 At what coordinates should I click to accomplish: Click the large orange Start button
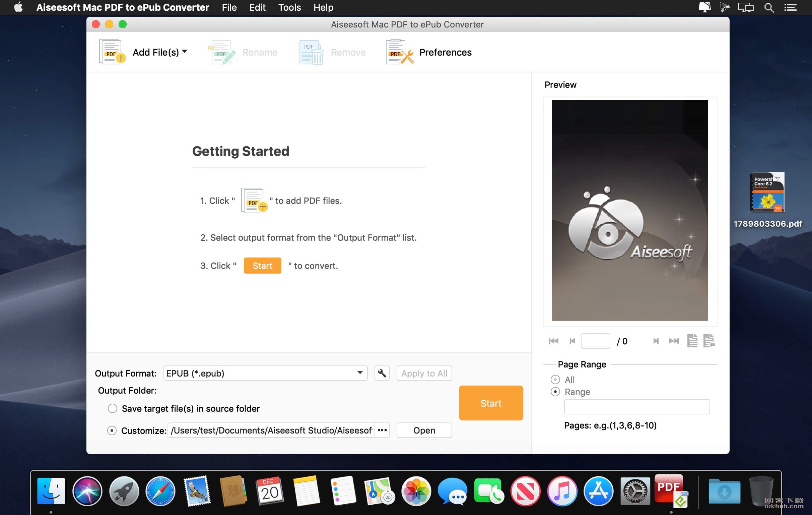pos(491,403)
